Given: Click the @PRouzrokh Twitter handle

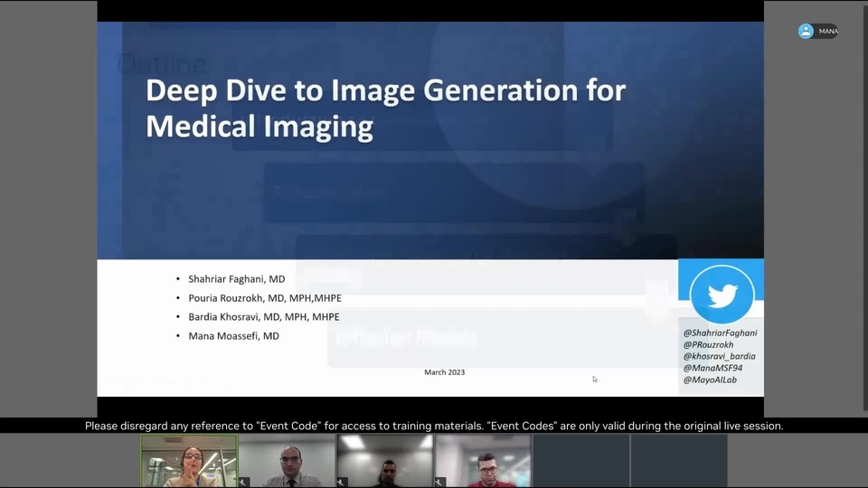Looking at the screenshot, I should click(708, 344).
